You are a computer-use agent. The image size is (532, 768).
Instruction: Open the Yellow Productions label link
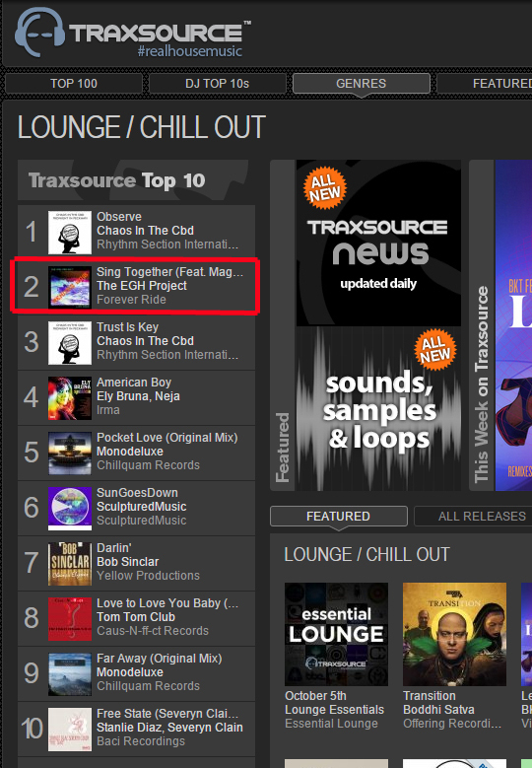pos(148,576)
